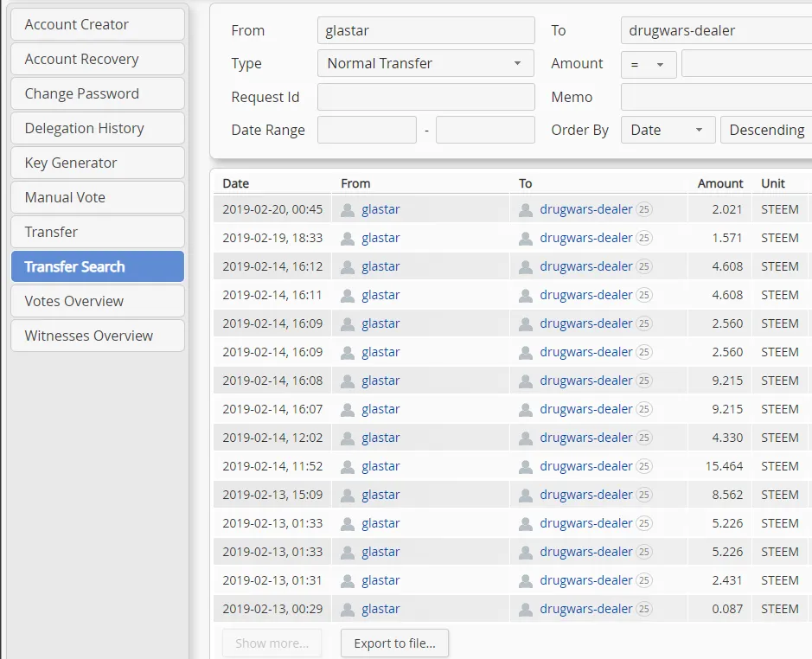812x659 pixels.
Task: Click the Memo input field
Action: [x=716, y=96]
